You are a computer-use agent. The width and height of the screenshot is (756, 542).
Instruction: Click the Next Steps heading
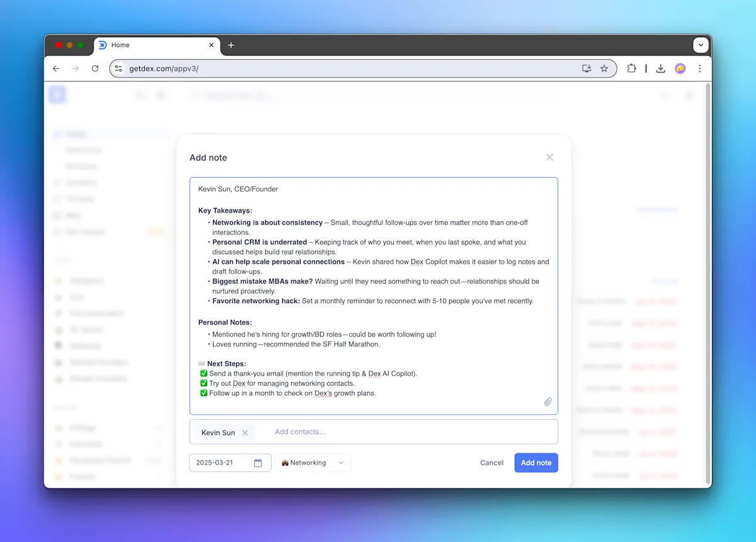pyautogui.click(x=227, y=364)
